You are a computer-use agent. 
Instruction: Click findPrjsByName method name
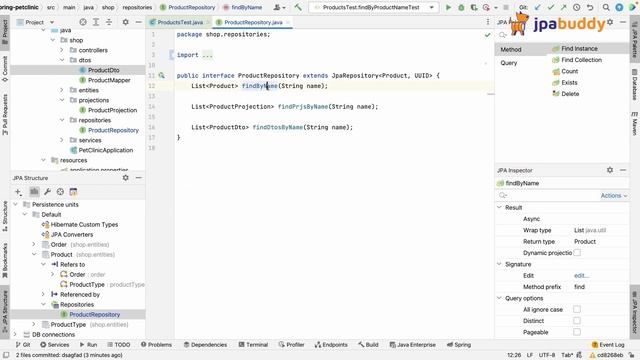point(303,107)
